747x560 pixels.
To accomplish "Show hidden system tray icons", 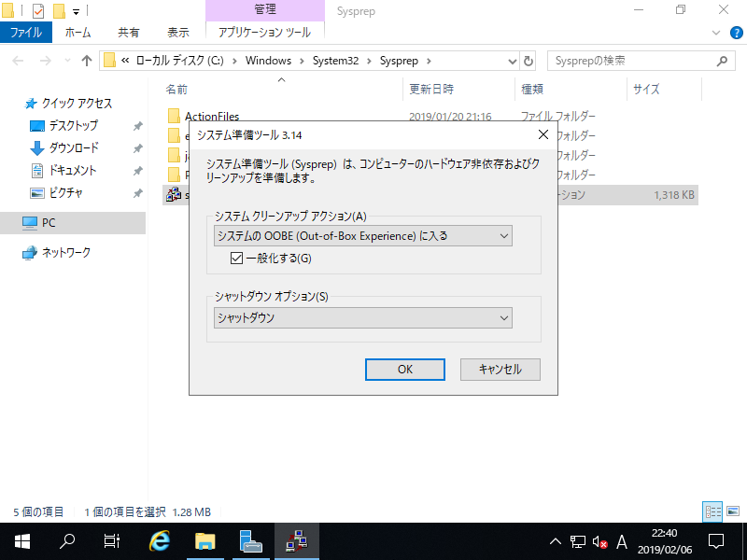I will [x=555, y=541].
